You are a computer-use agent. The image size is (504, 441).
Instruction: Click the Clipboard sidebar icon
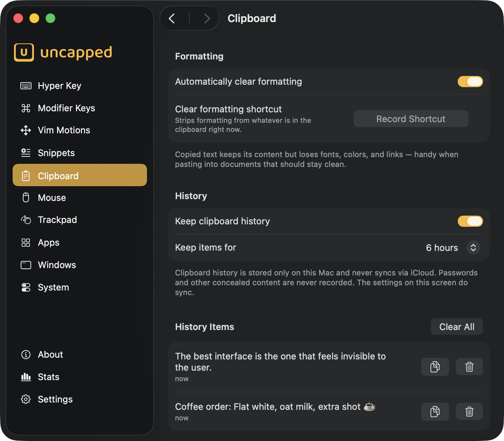point(26,176)
